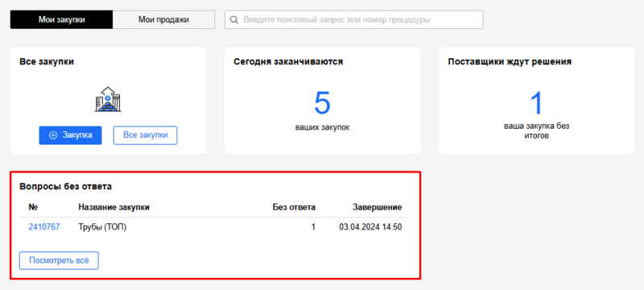Click the Поставщики ждут решения heading

(x=510, y=61)
